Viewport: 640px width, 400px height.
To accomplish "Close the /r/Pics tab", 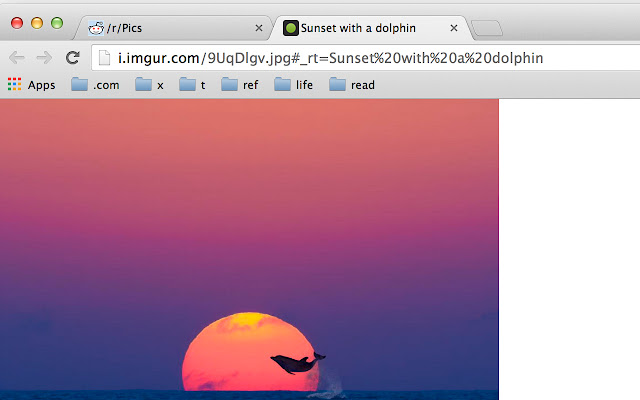I will (x=259, y=28).
